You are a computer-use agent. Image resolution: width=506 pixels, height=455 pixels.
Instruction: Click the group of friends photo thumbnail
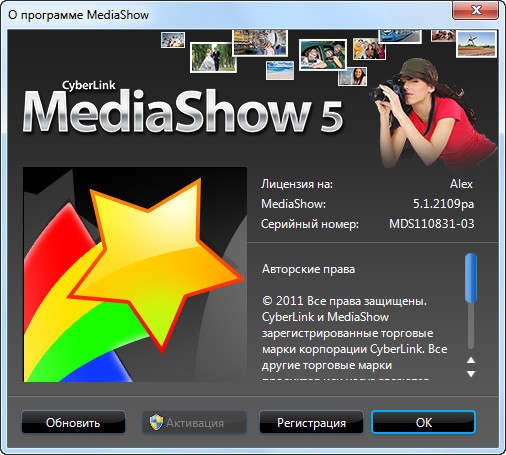pos(369,49)
